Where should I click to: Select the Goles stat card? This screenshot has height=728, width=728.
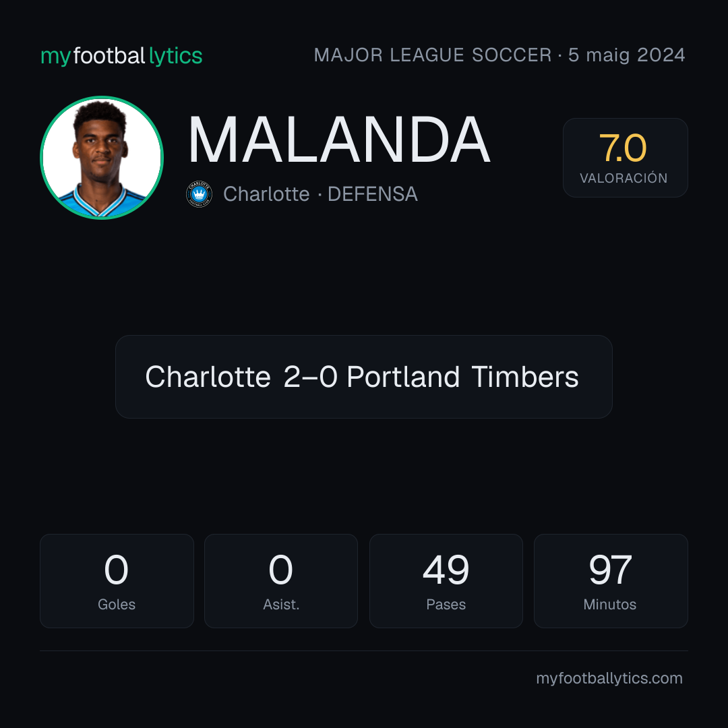coord(117,581)
